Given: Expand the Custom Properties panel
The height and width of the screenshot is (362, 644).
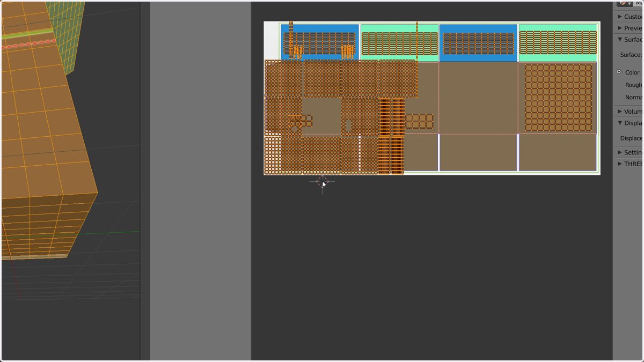Looking at the screenshot, I should click(x=620, y=17).
